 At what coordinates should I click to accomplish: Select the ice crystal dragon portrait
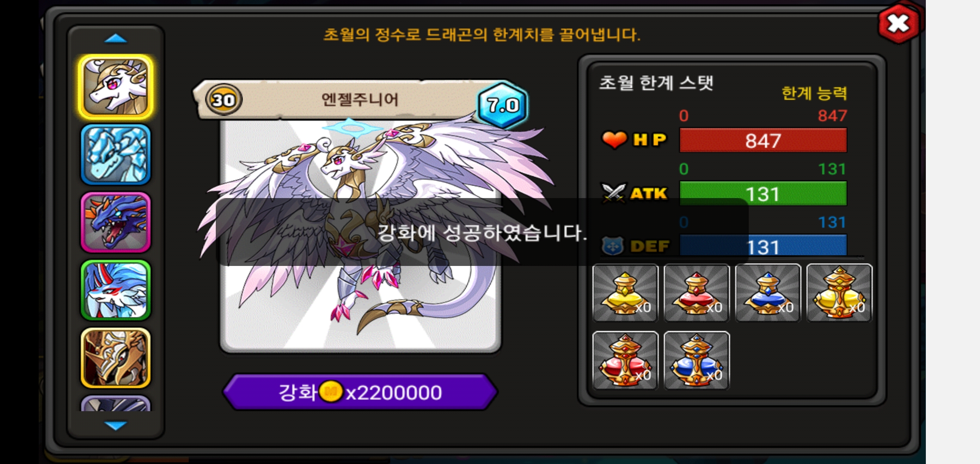pyautogui.click(x=116, y=155)
